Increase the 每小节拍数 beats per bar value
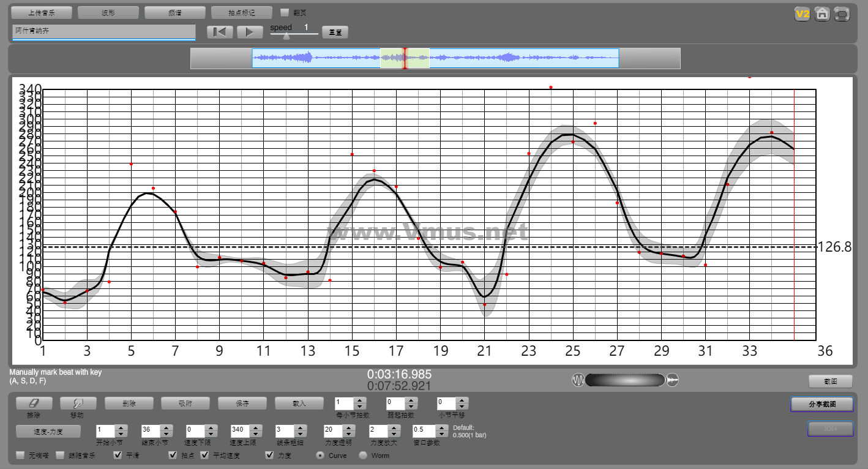Image resolution: width=868 pixels, height=469 pixels. click(x=360, y=400)
